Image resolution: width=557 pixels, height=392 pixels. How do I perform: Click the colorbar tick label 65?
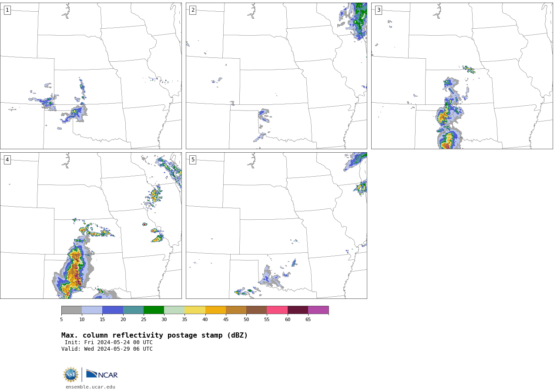pos(308,320)
